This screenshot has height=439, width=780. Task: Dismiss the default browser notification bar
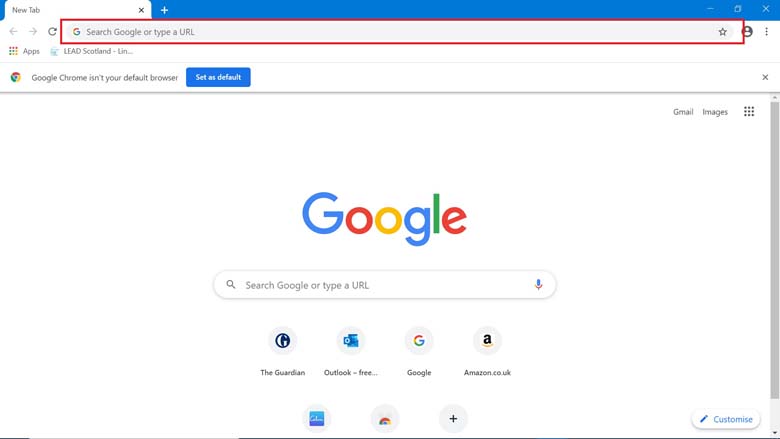click(x=765, y=77)
